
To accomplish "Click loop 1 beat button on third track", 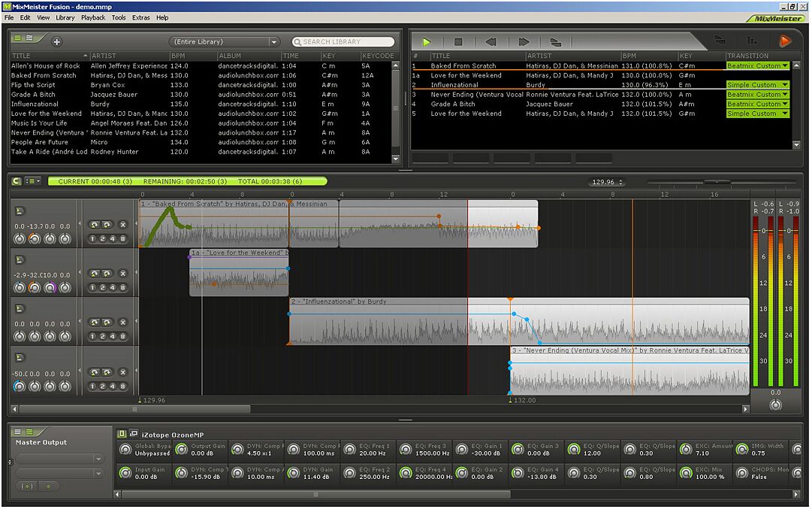I will click(92, 336).
